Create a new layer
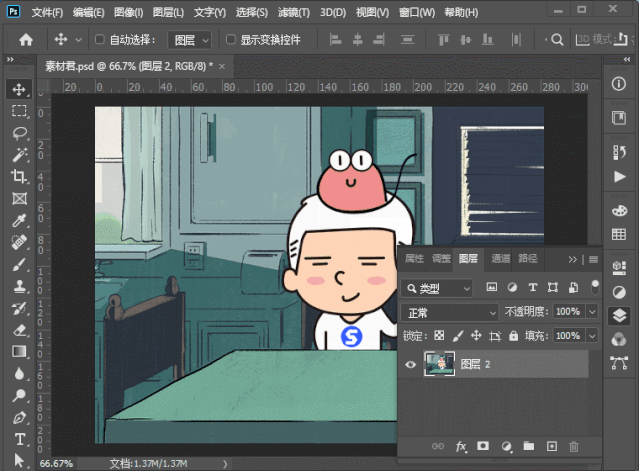The height and width of the screenshot is (471, 639). point(551,447)
